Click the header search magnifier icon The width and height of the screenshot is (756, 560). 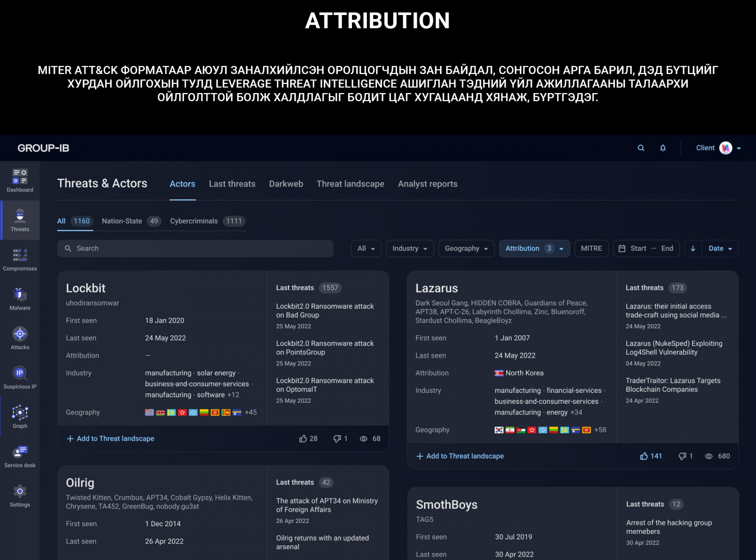click(x=641, y=148)
